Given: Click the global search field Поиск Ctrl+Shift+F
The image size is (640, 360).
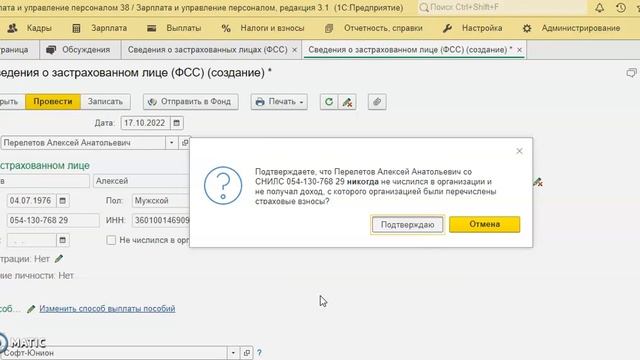Looking at the screenshot, I should [502, 7].
